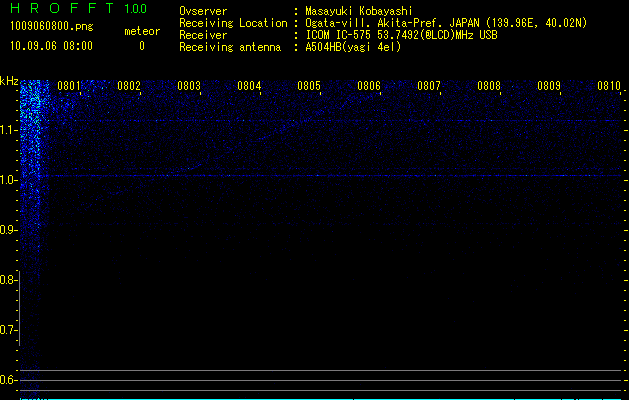629x400 pixels.
Task: Click the 0808 time marker
Action: 489,86
